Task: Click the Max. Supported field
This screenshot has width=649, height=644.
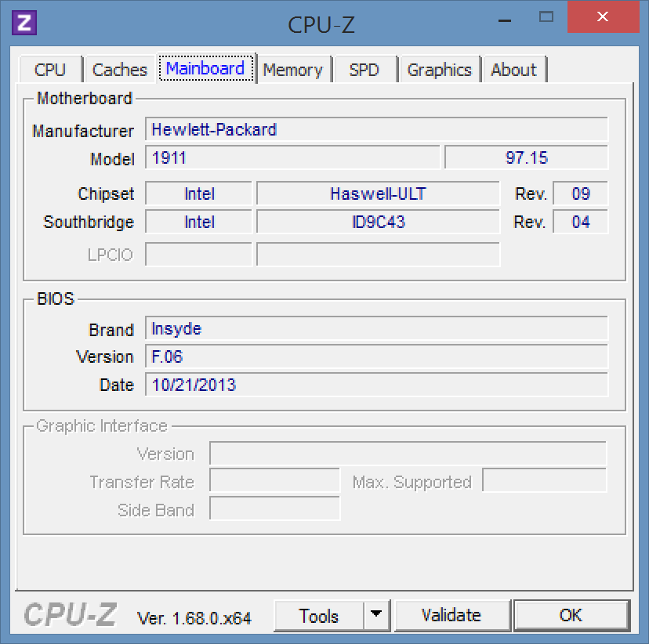Action: coord(544,480)
